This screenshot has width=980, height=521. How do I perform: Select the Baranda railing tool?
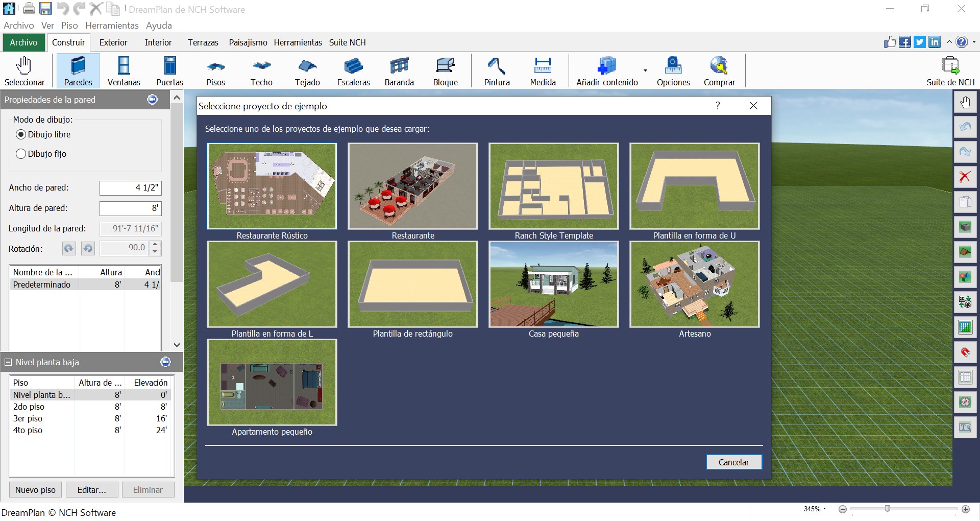point(399,71)
